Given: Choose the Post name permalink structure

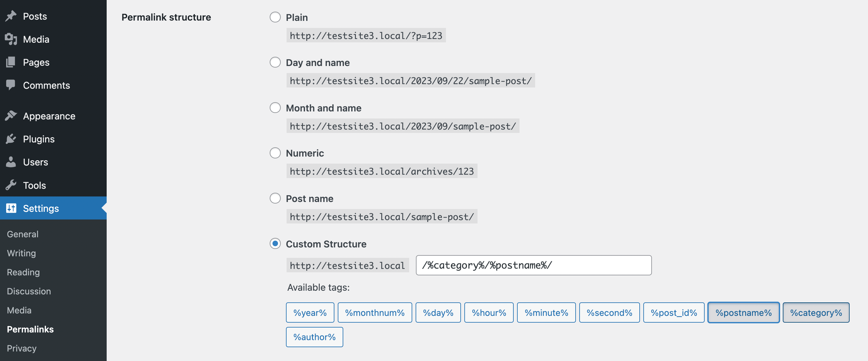Looking at the screenshot, I should pos(275,198).
